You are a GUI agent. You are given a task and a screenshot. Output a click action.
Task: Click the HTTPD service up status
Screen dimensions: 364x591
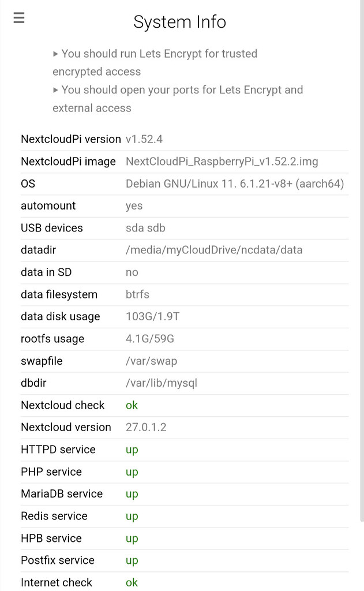132,450
